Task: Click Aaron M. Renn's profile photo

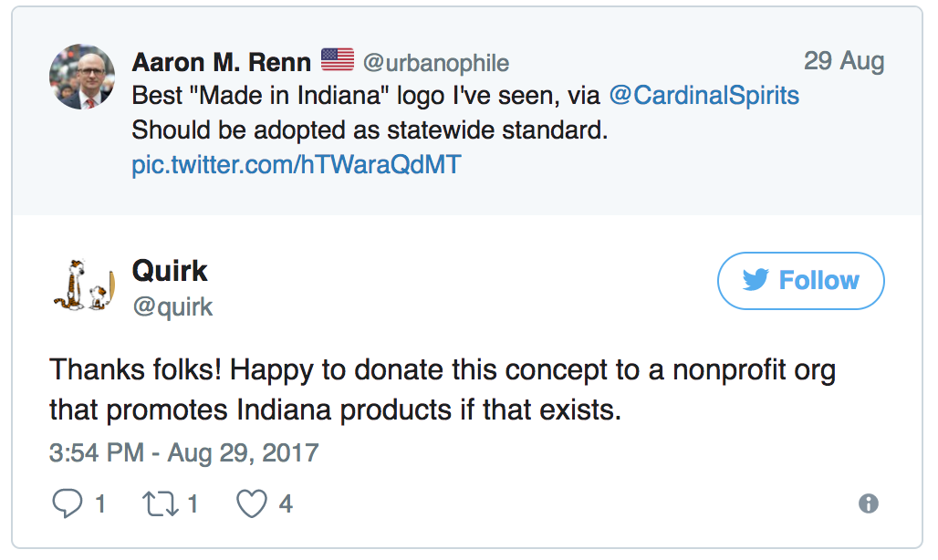Action: 82,78
